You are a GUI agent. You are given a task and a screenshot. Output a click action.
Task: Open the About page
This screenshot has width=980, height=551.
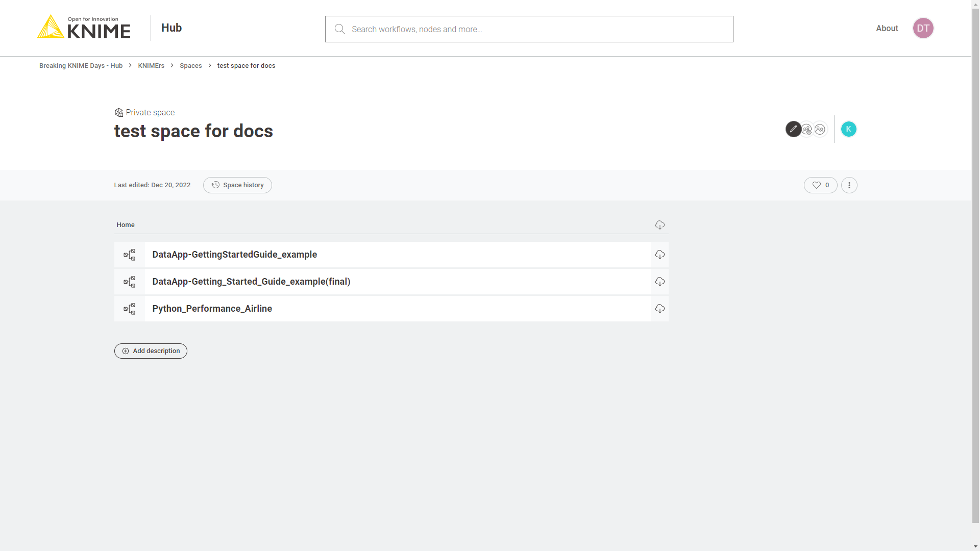point(887,29)
